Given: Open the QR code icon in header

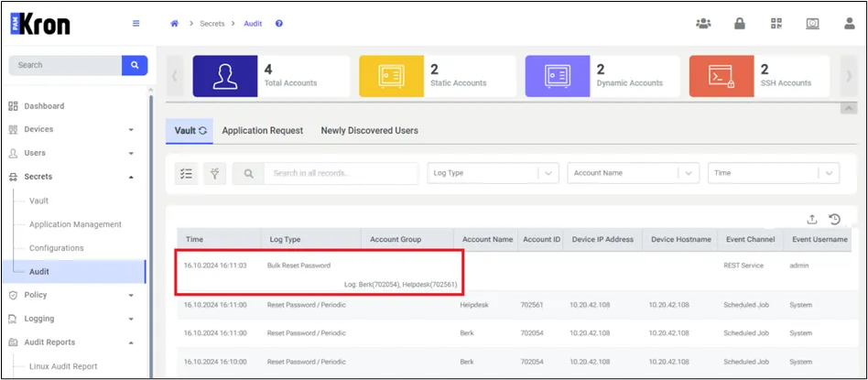Looking at the screenshot, I should click(776, 23).
